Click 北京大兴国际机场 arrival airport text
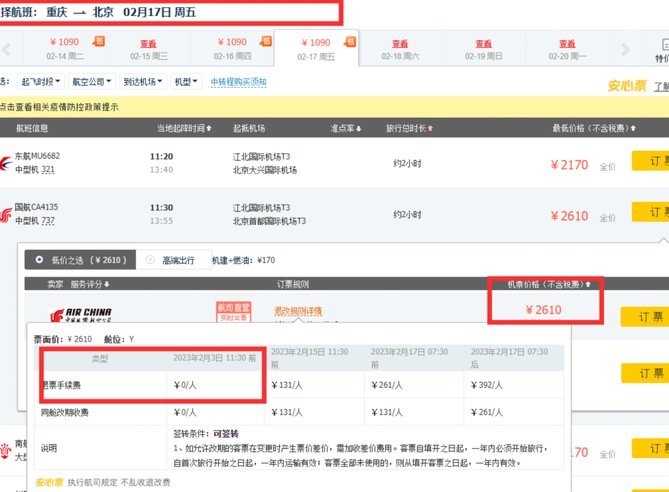Image resolution: width=669 pixels, height=492 pixels. tap(265, 170)
